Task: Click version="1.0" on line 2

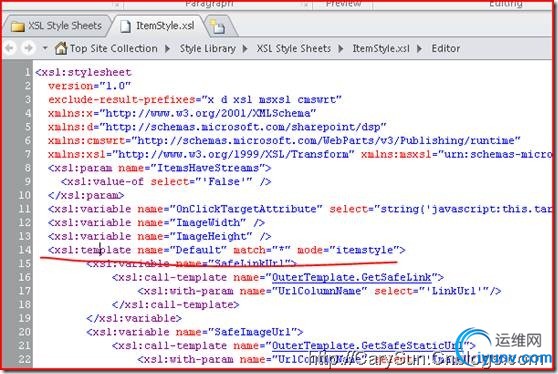Action: coord(89,86)
